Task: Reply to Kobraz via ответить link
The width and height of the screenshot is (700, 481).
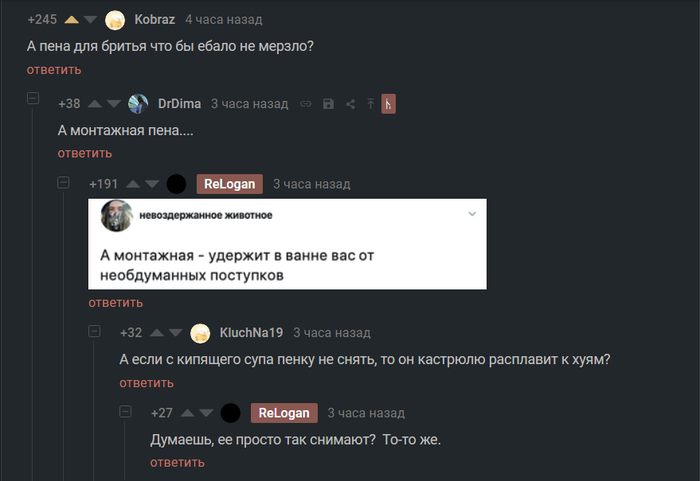Action: pyautogui.click(x=54, y=70)
